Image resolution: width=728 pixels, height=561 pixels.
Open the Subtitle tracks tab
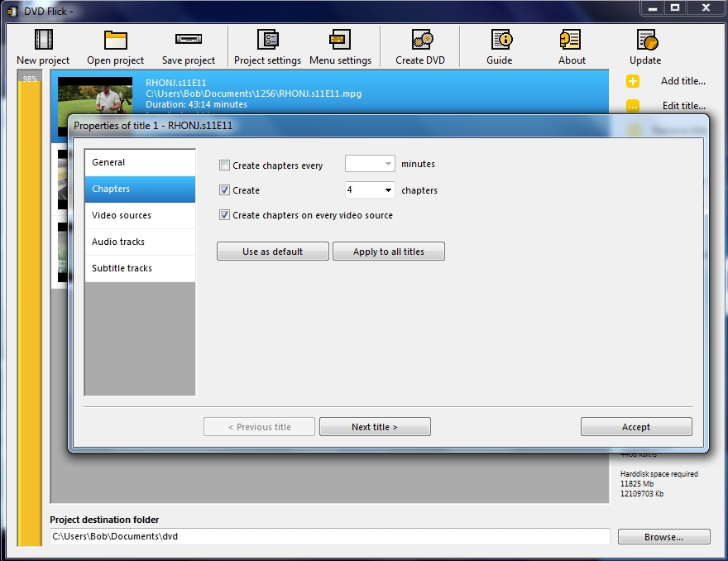click(x=140, y=268)
